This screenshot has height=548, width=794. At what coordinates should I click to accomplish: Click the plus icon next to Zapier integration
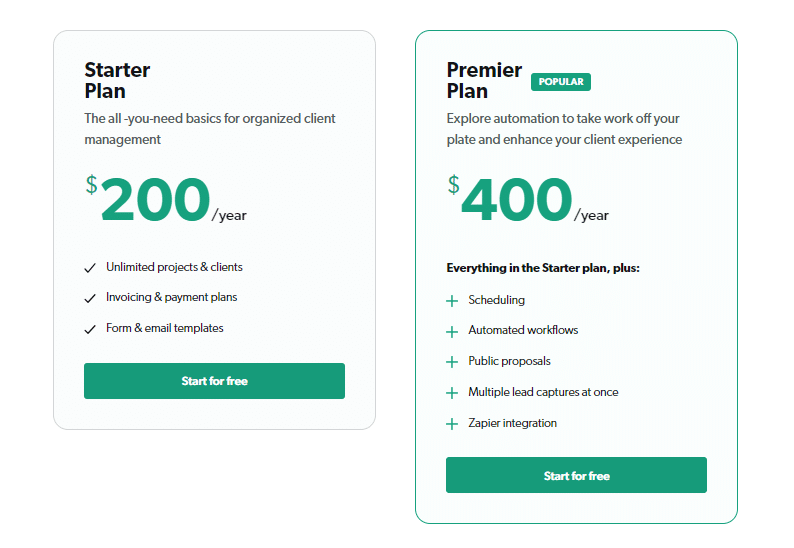(x=452, y=423)
